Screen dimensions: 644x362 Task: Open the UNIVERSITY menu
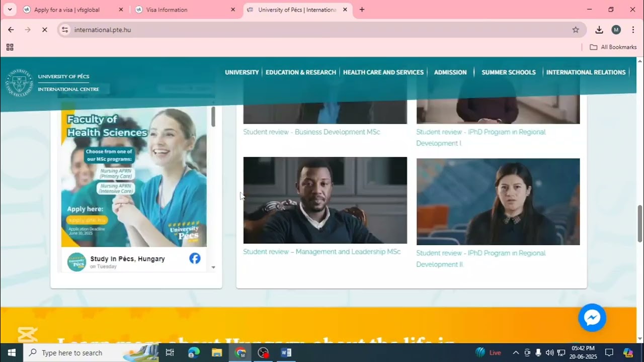click(242, 72)
